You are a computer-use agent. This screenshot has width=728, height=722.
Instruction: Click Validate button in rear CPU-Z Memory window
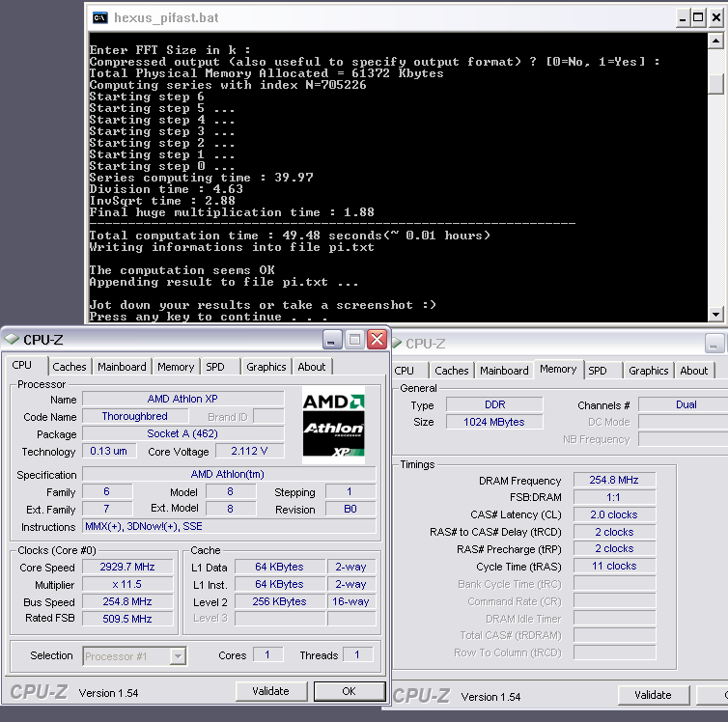click(654, 695)
